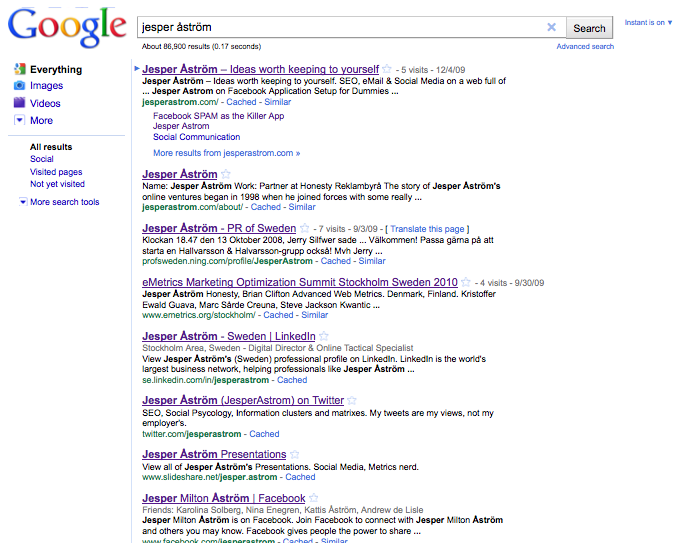Filter by Not yet visited
The width and height of the screenshot is (692, 543).
coord(57,184)
